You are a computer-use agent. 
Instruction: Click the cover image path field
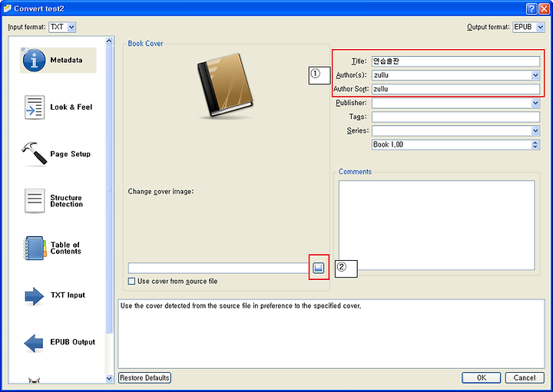click(219, 268)
